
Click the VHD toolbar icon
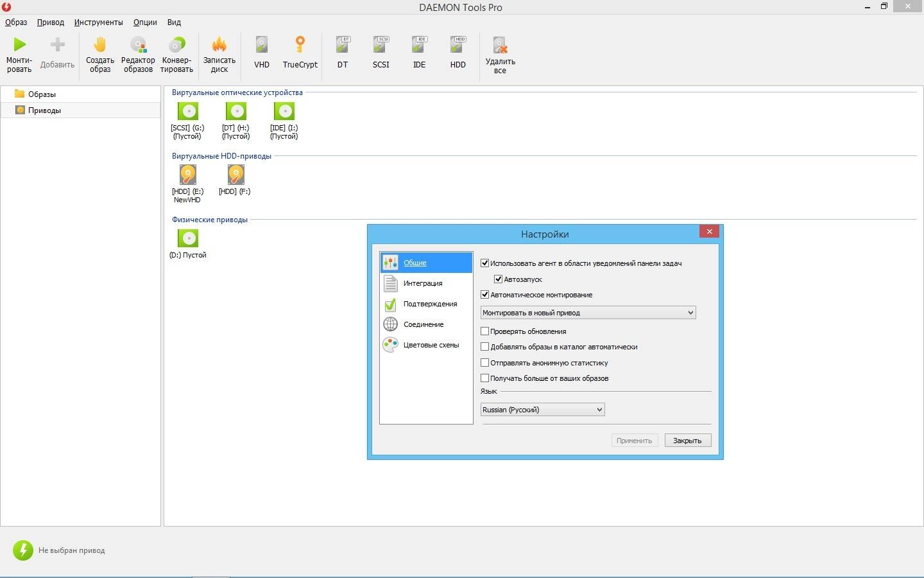[262, 44]
